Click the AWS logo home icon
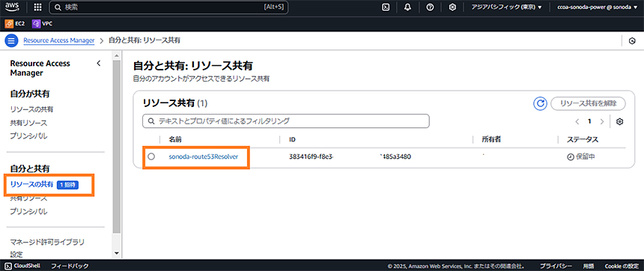Viewport: 644px width, 271px height. (13, 7)
